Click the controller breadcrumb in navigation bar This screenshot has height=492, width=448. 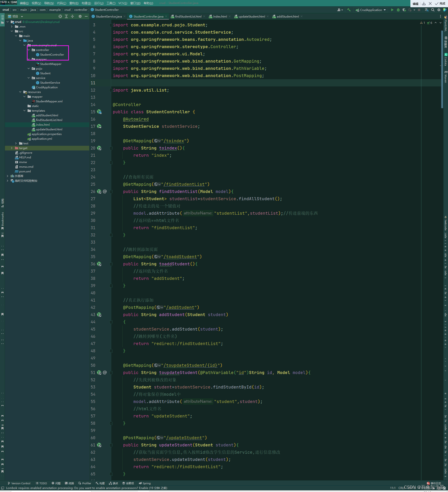coord(81,10)
